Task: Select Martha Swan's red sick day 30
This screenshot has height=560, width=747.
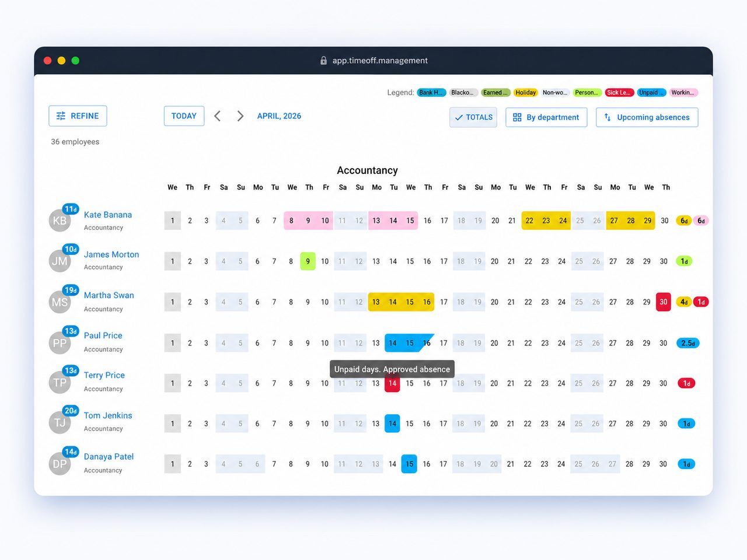Action: pyautogui.click(x=664, y=302)
